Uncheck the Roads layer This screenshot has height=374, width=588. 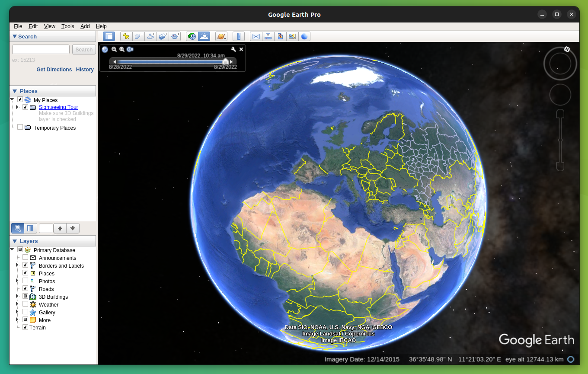tap(25, 288)
